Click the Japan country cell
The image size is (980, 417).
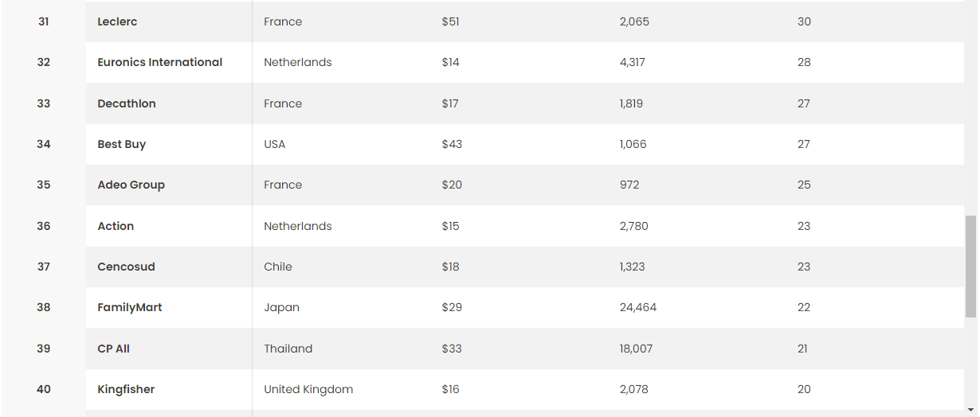[x=281, y=307]
